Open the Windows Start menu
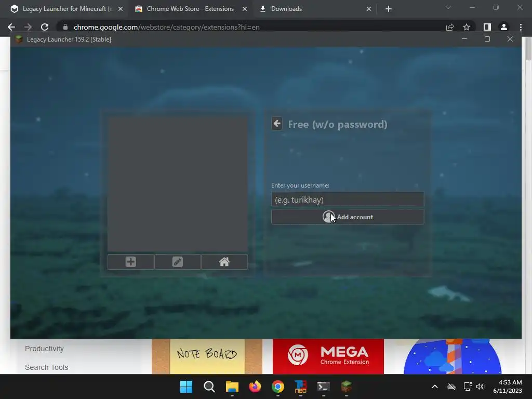 click(x=187, y=387)
